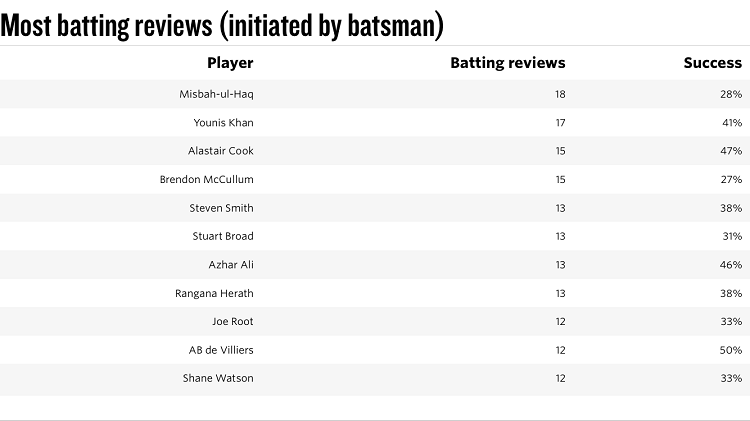
Task: Click Younis Khan's 17 reviews value
Action: [x=561, y=122]
